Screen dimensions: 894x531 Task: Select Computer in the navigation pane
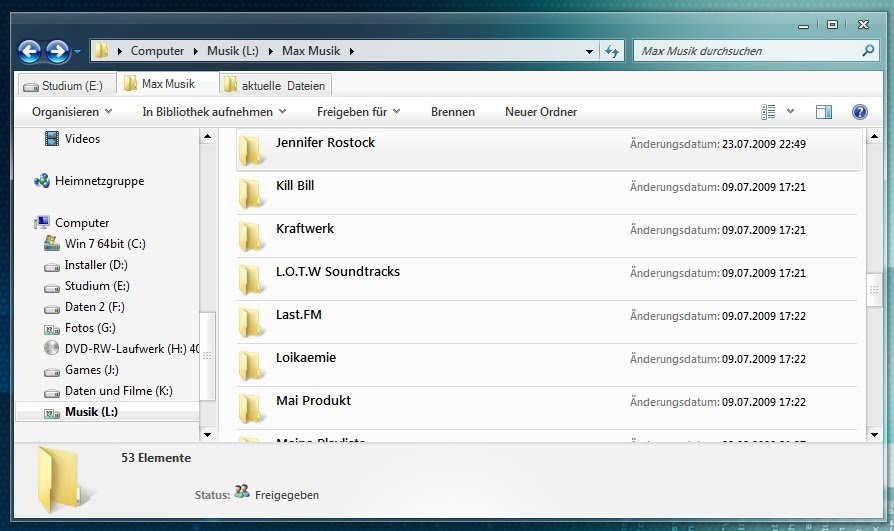82,222
